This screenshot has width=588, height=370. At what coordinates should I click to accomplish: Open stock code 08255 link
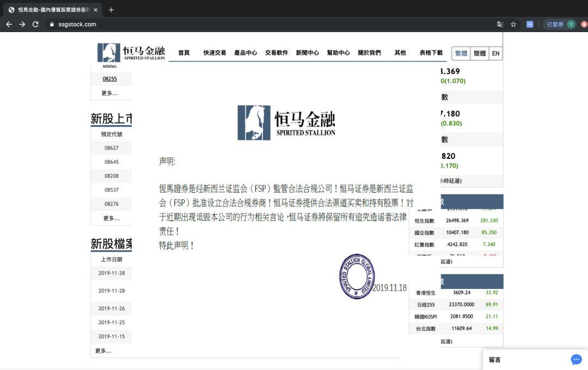[109, 79]
